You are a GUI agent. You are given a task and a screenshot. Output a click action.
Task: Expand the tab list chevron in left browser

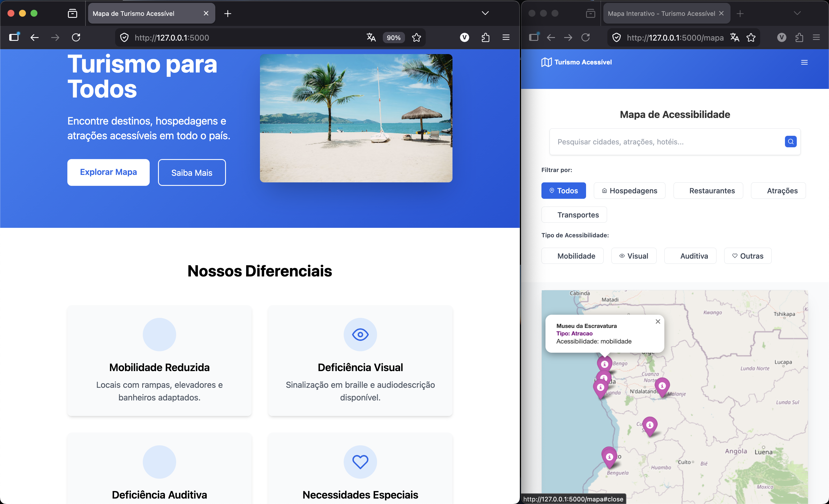[x=485, y=14]
